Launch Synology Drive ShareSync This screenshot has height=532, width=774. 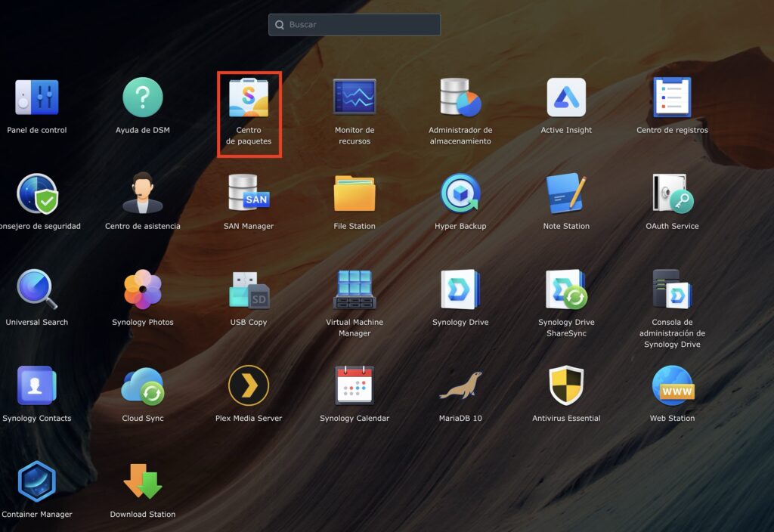point(566,289)
